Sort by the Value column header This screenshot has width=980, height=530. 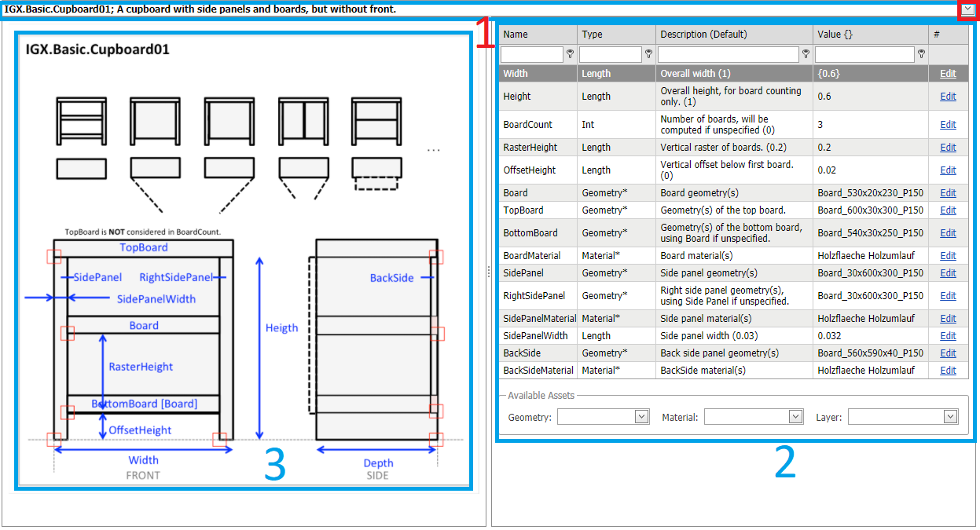coord(835,35)
